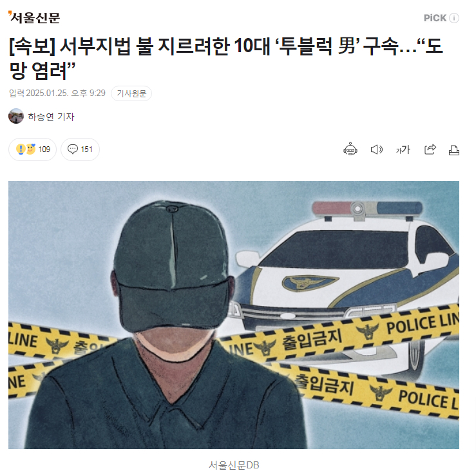This screenshot has height=471, width=476.
Task: Open the AI summary robot icon
Action: coord(350,149)
